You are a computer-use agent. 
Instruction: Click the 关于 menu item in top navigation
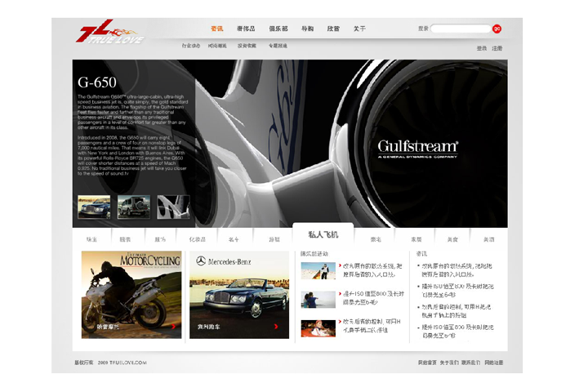tap(359, 29)
